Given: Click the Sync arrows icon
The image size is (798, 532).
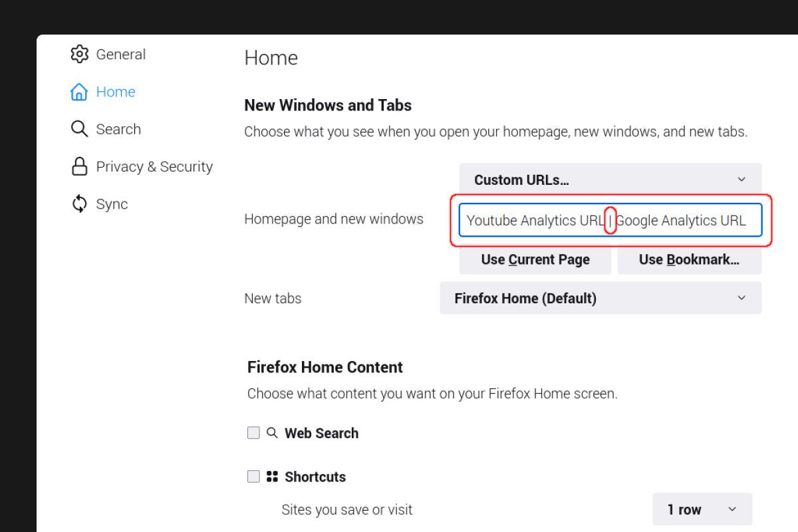Looking at the screenshot, I should (79, 204).
